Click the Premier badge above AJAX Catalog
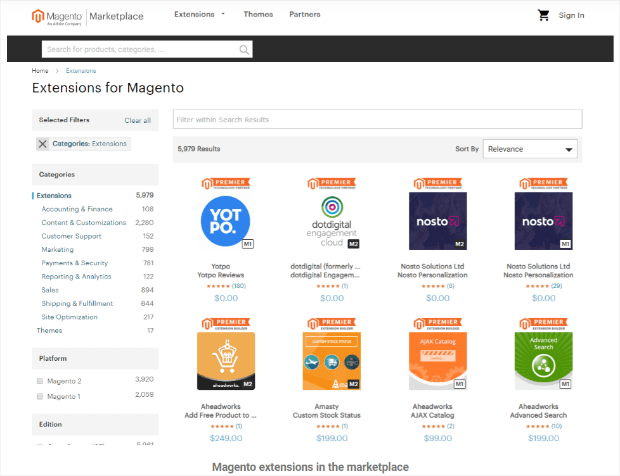620x476 pixels. pos(438,324)
